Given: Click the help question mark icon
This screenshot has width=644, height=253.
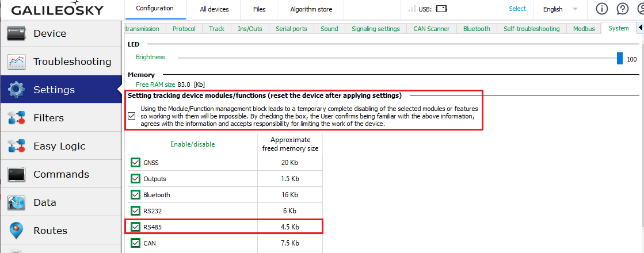Looking at the screenshot, I should 622,9.
